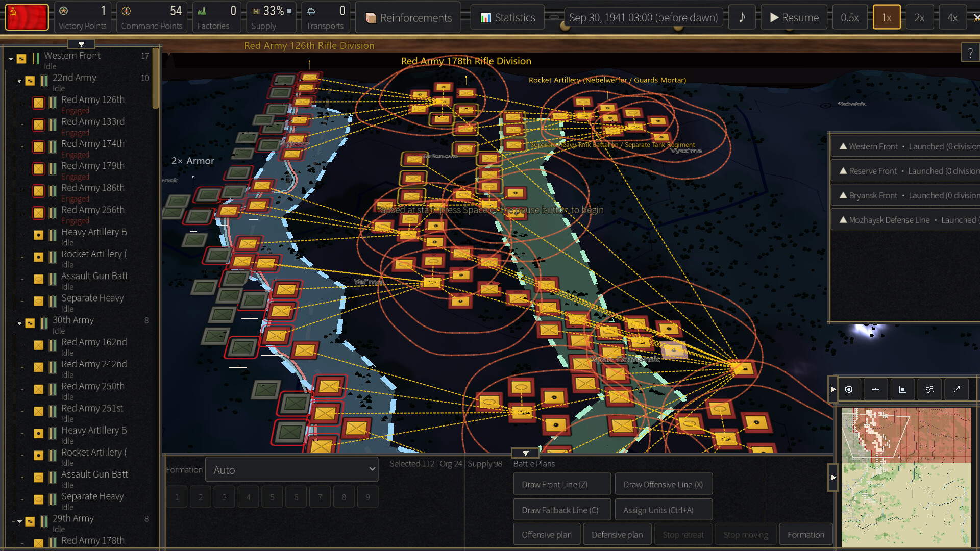
Task: Toggle music with the note icon
Action: pyautogui.click(x=742, y=17)
